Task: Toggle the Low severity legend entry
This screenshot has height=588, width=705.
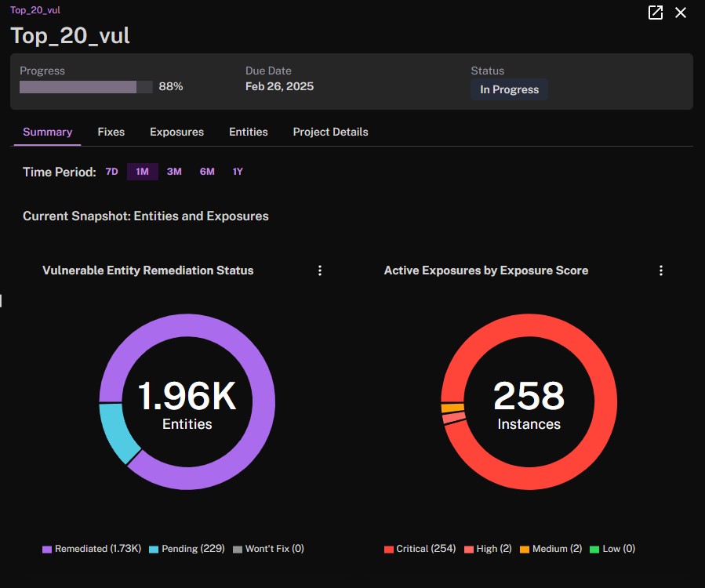Action: (x=612, y=549)
